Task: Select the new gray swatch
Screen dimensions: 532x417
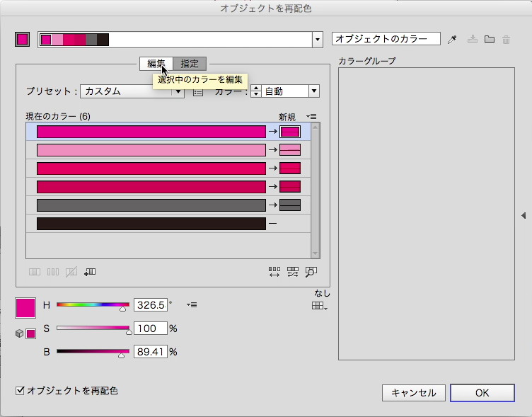Action: [x=290, y=205]
